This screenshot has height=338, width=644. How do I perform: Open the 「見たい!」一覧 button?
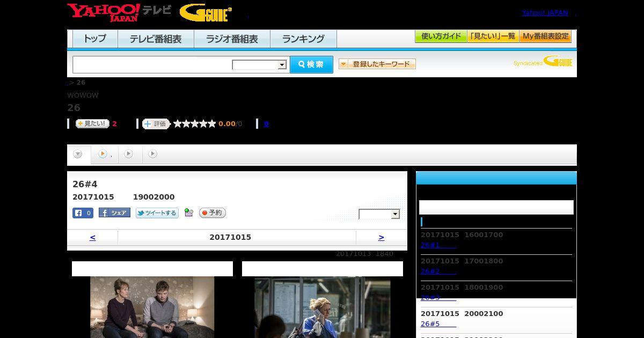pyautogui.click(x=493, y=36)
